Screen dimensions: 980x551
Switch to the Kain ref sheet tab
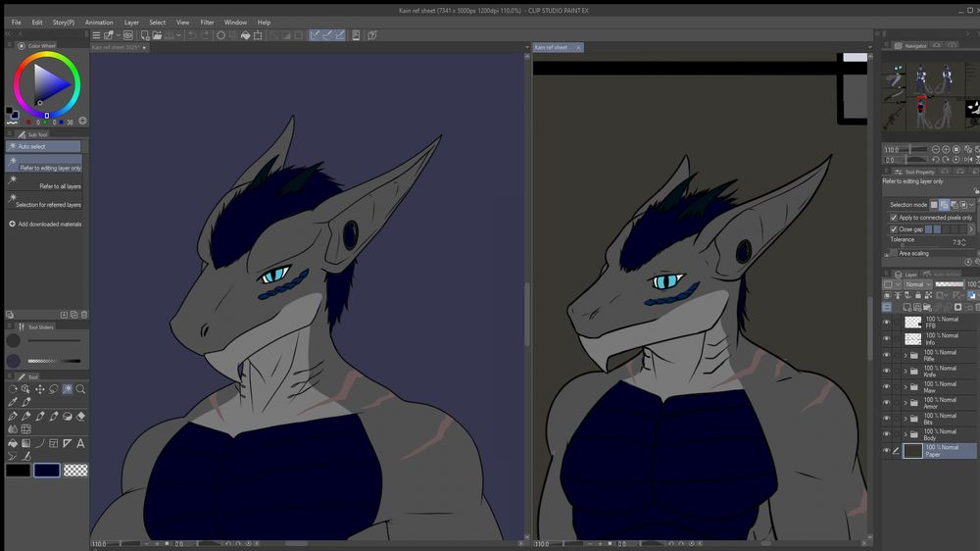click(x=552, y=47)
